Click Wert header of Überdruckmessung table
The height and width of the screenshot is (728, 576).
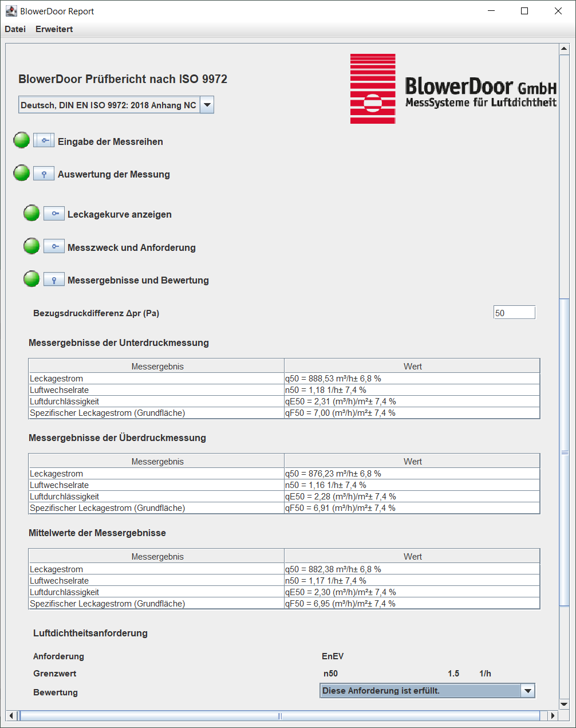point(412,462)
